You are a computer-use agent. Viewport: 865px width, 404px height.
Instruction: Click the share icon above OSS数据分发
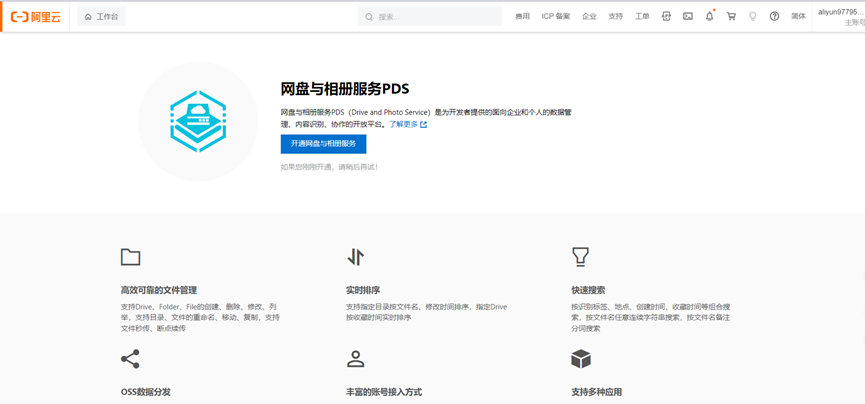[130, 359]
